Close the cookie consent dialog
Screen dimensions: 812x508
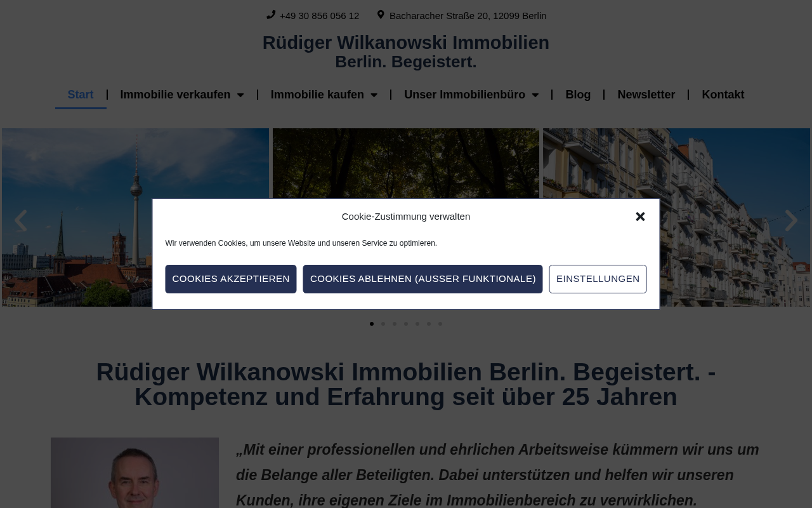click(640, 217)
